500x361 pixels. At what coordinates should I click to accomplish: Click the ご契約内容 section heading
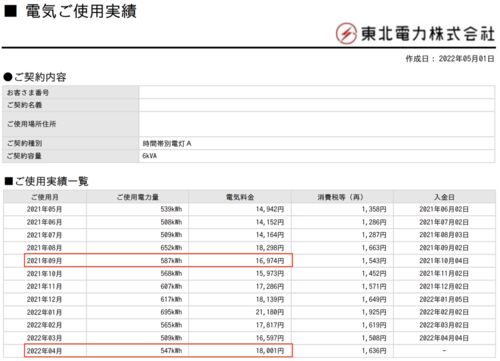[x=40, y=77]
